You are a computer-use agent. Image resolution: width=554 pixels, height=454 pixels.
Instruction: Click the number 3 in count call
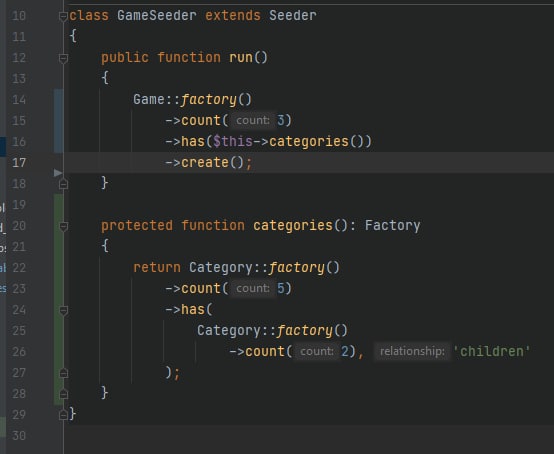(281, 120)
